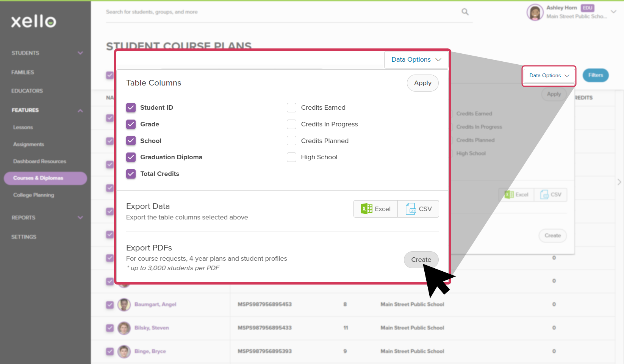Export table as CSV
The width and height of the screenshot is (624, 364).
tap(418, 209)
